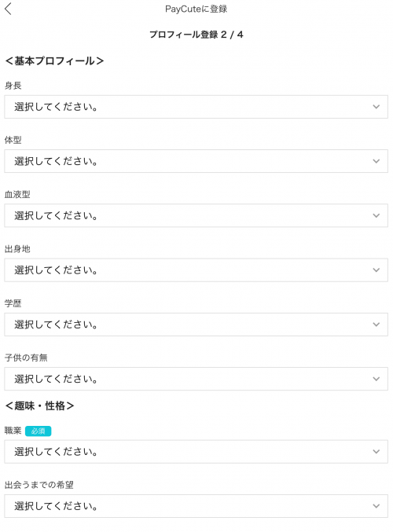The height and width of the screenshot is (532, 393).
Task: Go back using the top-left arrow
Action: click(8, 9)
